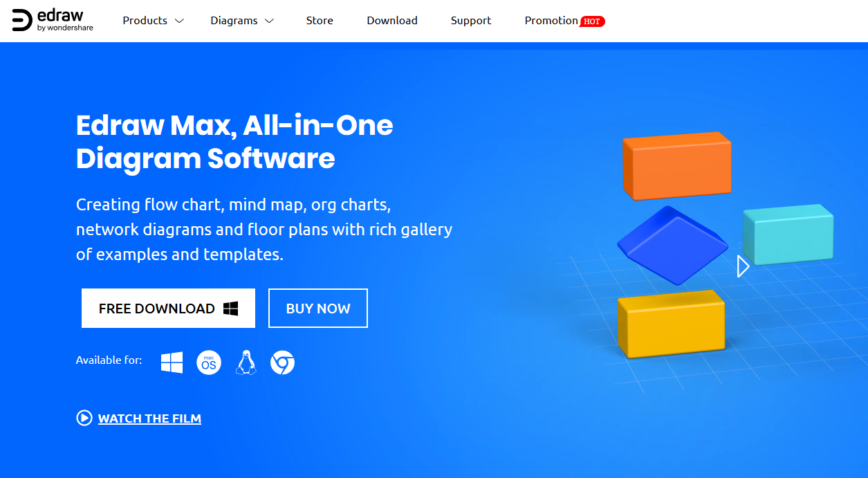868x478 pixels.
Task: Click the chevron next to Diagrams
Action: [270, 21]
